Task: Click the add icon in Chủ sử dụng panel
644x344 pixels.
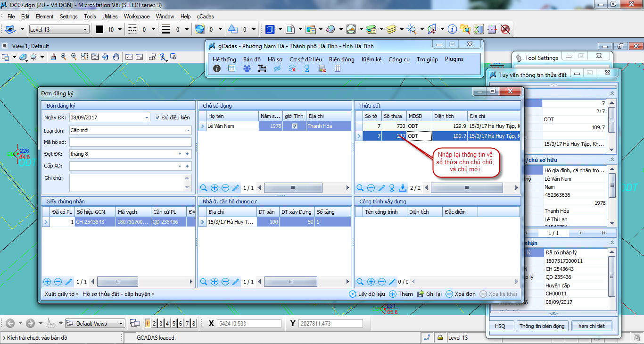Action: [x=215, y=188]
